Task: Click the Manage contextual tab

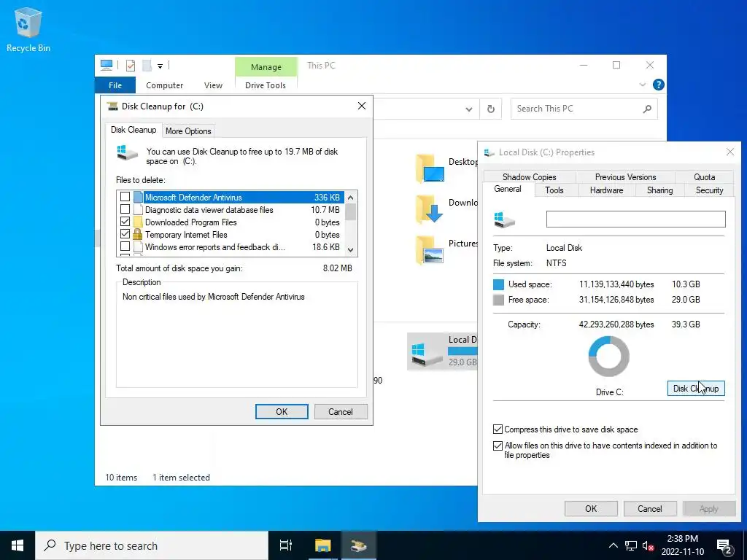Action: 266,67
